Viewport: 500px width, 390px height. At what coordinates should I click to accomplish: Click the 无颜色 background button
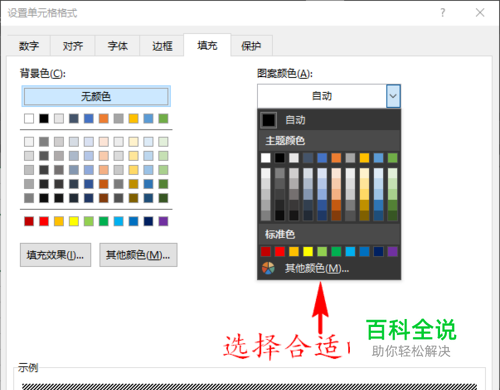tap(96, 96)
